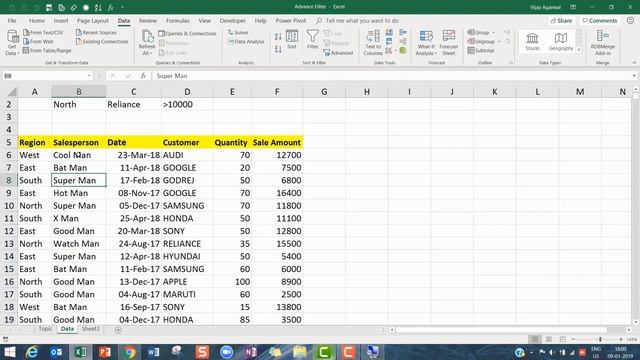Save the workbook from Quick Access
Screen dimensions: 640x360
click(x=49, y=7)
